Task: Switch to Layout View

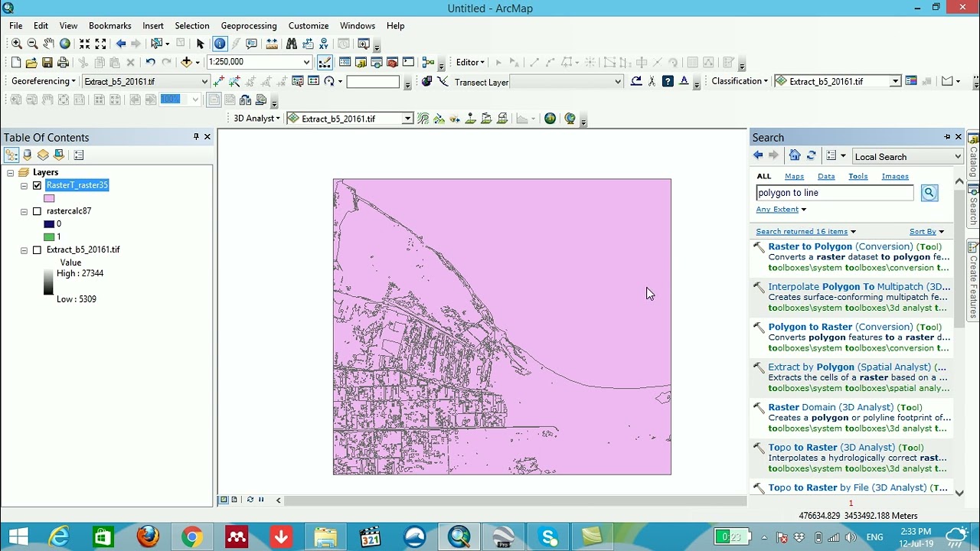Action: pyautogui.click(x=234, y=500)
